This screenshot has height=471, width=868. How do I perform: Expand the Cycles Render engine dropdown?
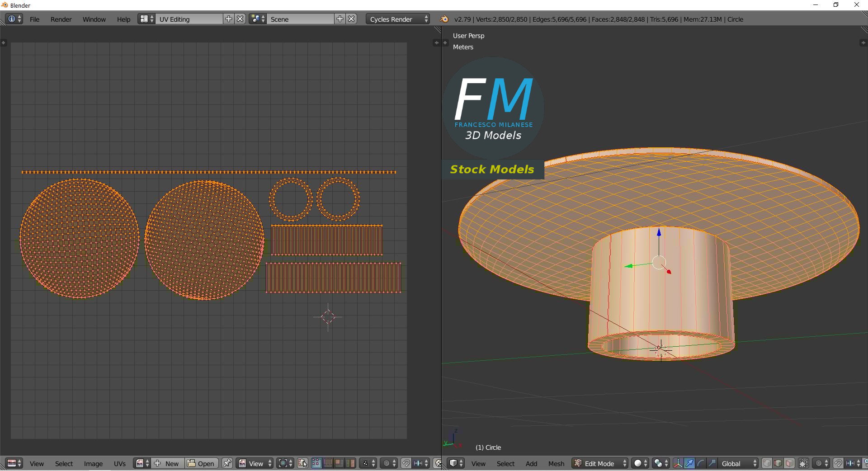[398, 19]
